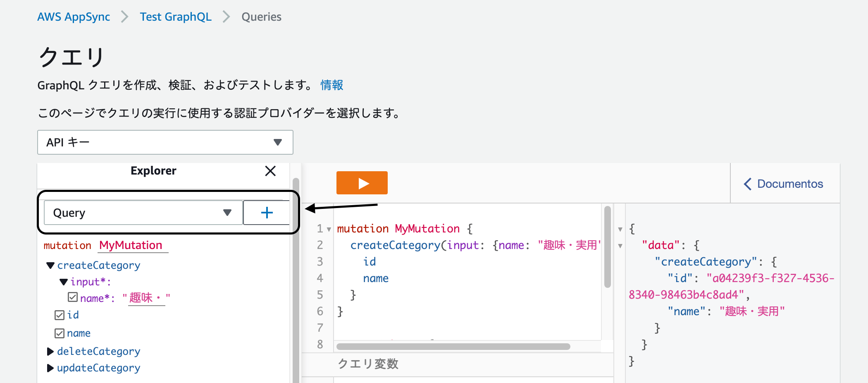Add a new operation with the plus button
Screen dimensions: 868x383
coord(267,213)
